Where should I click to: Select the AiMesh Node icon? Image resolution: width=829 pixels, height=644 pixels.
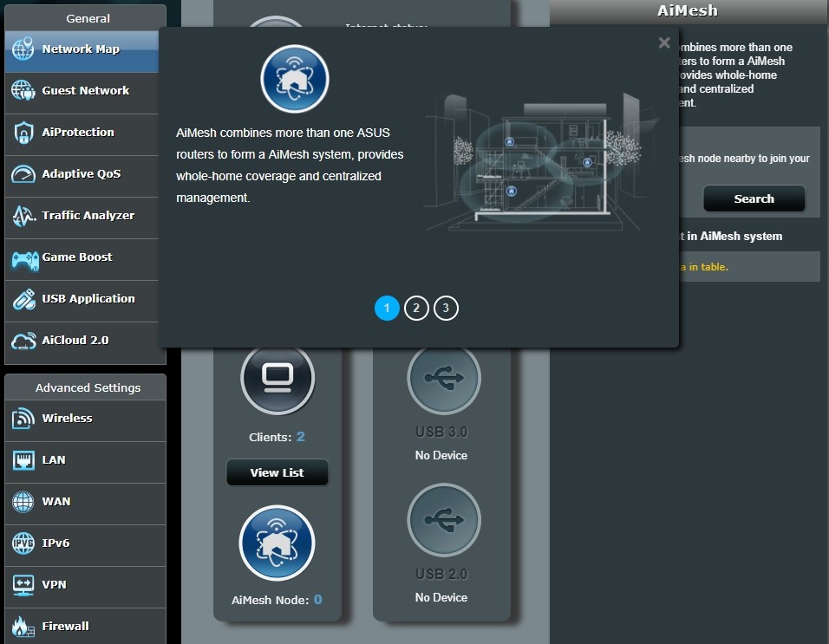pos(277,543)
